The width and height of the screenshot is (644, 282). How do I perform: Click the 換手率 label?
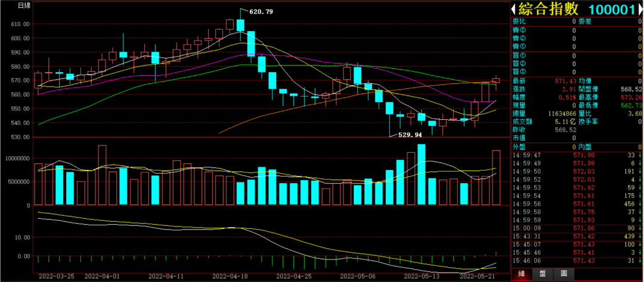point(588,122)
